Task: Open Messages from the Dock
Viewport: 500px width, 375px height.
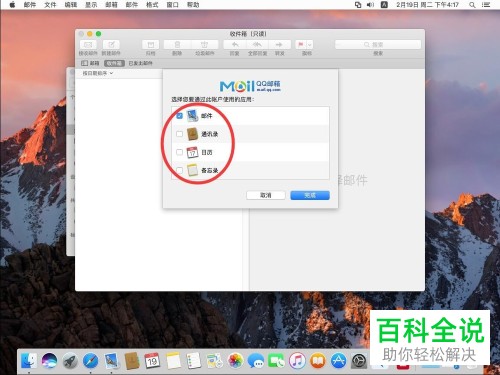Action: tap(256, 361)
